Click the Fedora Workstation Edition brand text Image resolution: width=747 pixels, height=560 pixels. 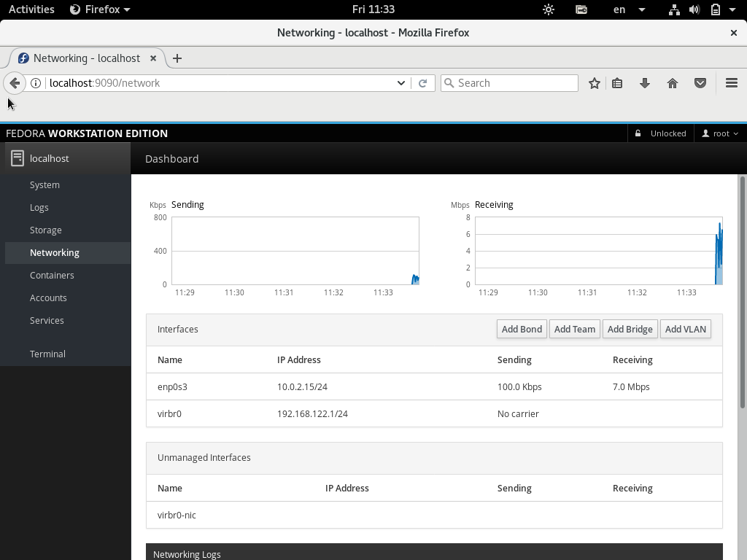[x=87, y=134]
